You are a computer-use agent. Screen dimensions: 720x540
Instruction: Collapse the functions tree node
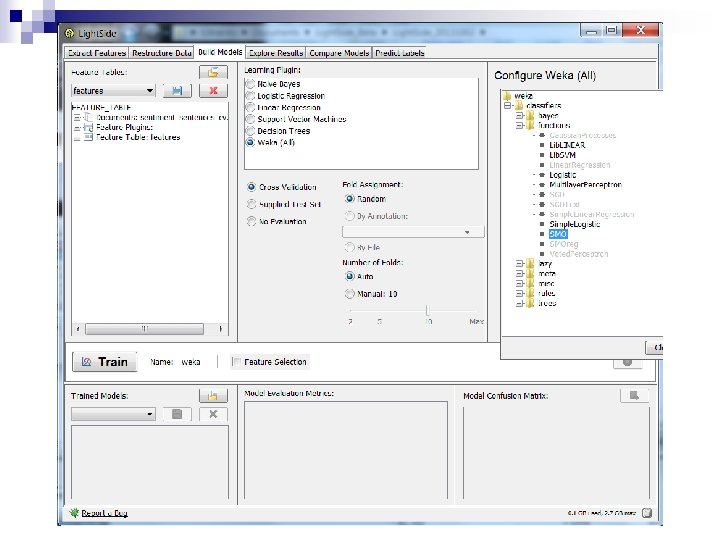pos(519,125)
